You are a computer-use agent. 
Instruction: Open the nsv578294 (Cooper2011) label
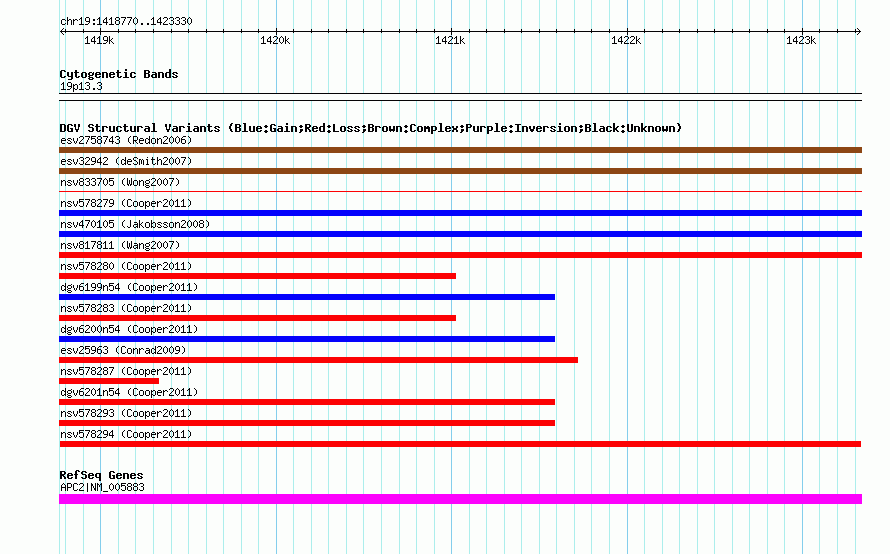tap(126, 434)
